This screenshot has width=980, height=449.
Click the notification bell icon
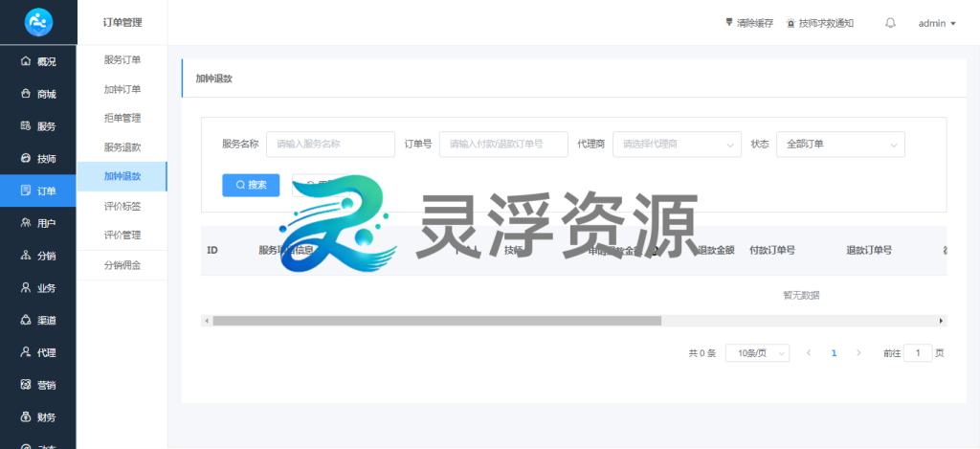pyautogui.click(x=891, y=23)
